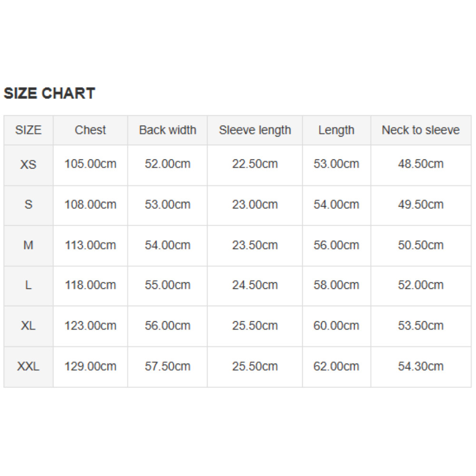This screenshot has width=476, height=476.
Task: Select the L size row label
Action: [29, 286]
